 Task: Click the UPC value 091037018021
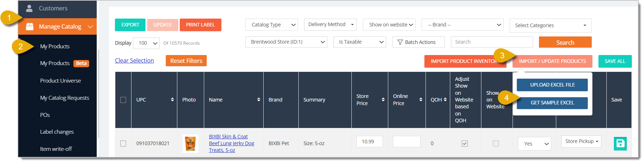pos(153,143)
